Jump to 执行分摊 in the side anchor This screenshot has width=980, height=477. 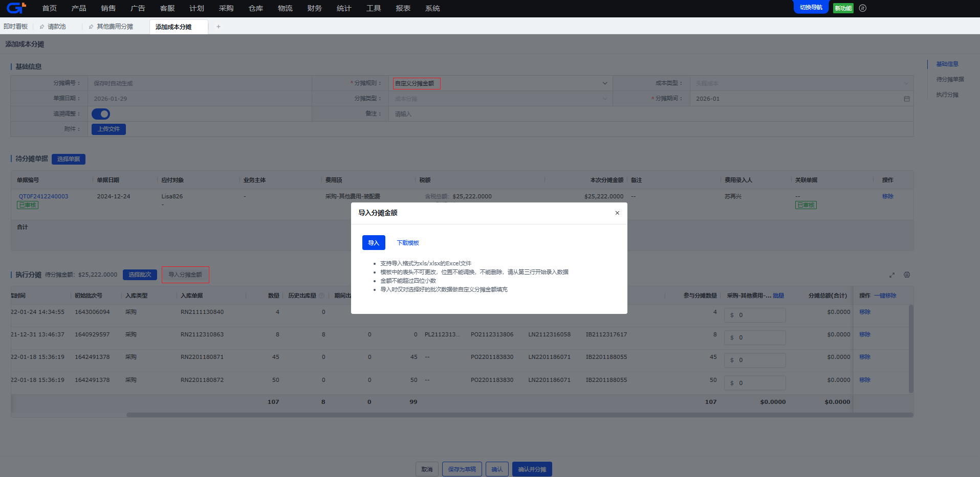click(947, 95)
